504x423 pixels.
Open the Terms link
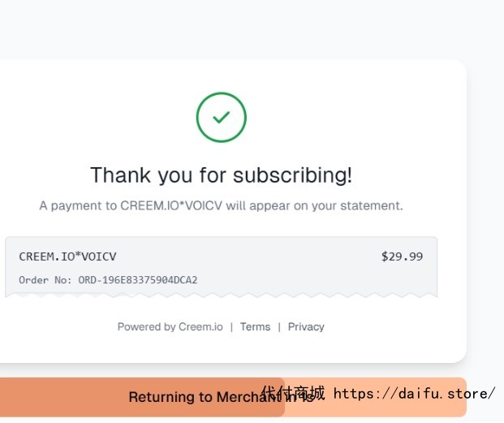tap(255, 326)
